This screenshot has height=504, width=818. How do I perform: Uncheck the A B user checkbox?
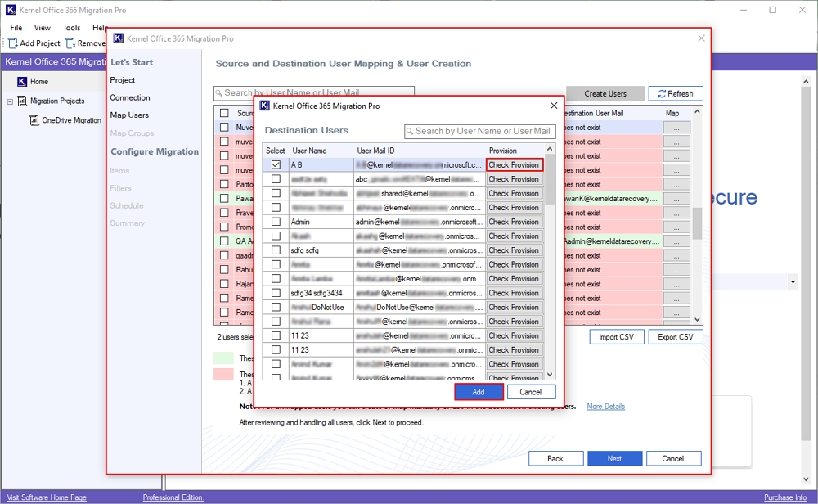[x=276, y=165]
